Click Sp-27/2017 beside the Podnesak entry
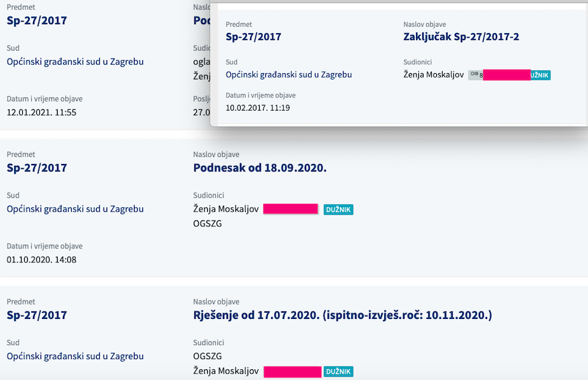The width and height of the screenshot is (588, 380). click(37, 168)
